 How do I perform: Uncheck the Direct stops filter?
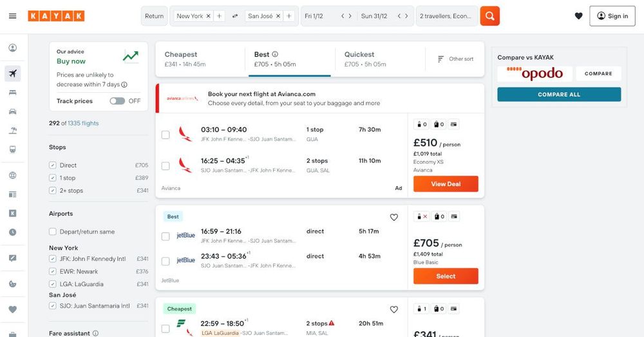pyautogui.click(x=53, y=166)
